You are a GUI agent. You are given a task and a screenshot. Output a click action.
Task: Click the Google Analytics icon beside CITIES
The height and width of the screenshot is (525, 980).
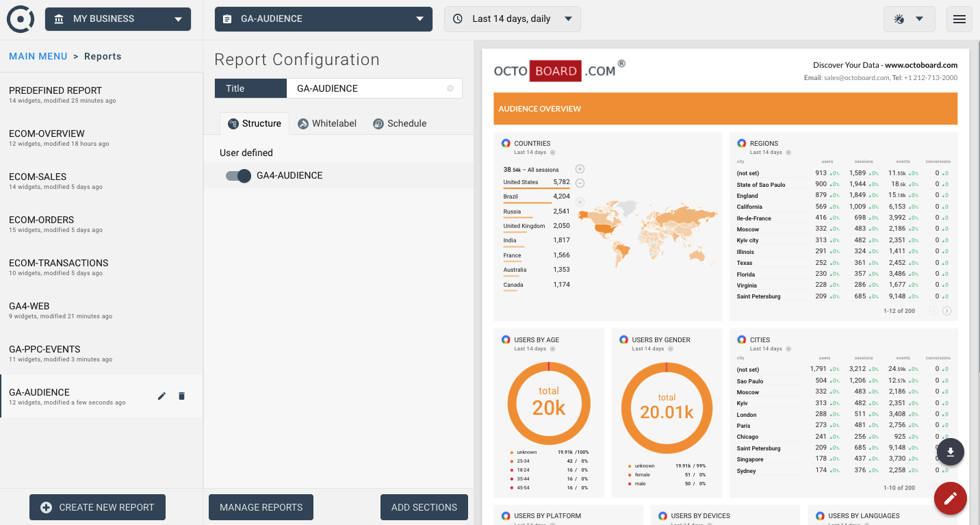pos(741,340)
